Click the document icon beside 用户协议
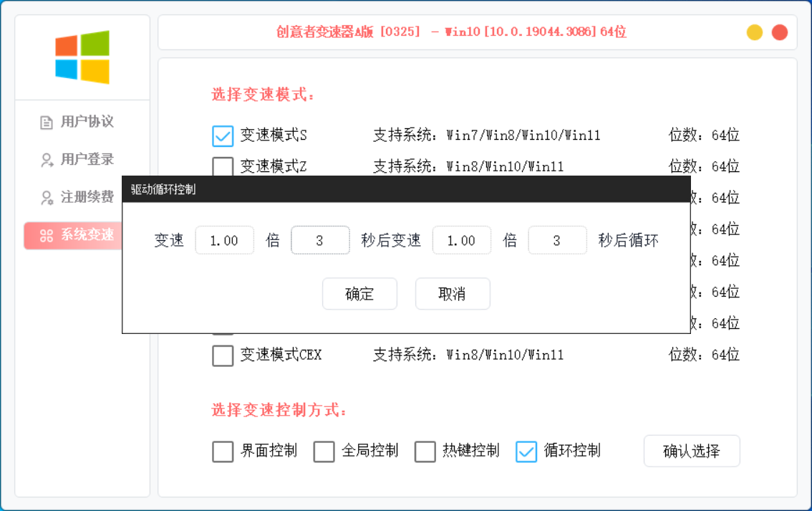This screenshot has height=511, width=812. point(47,123)
